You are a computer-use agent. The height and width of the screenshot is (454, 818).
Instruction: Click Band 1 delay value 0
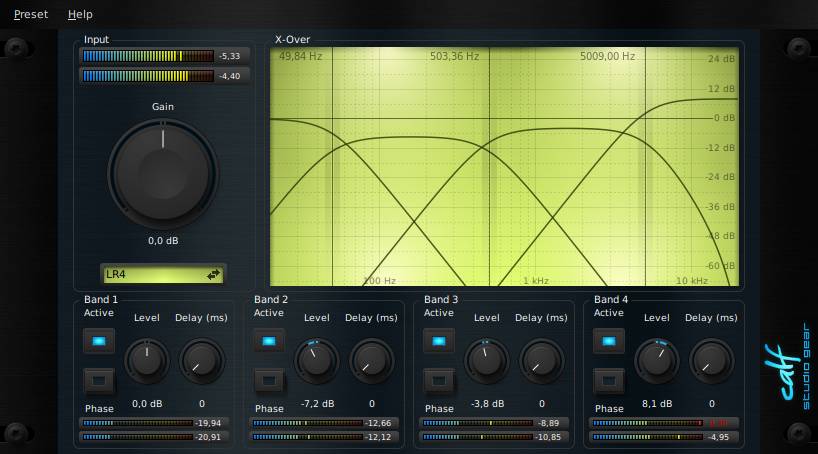(202, 404)
